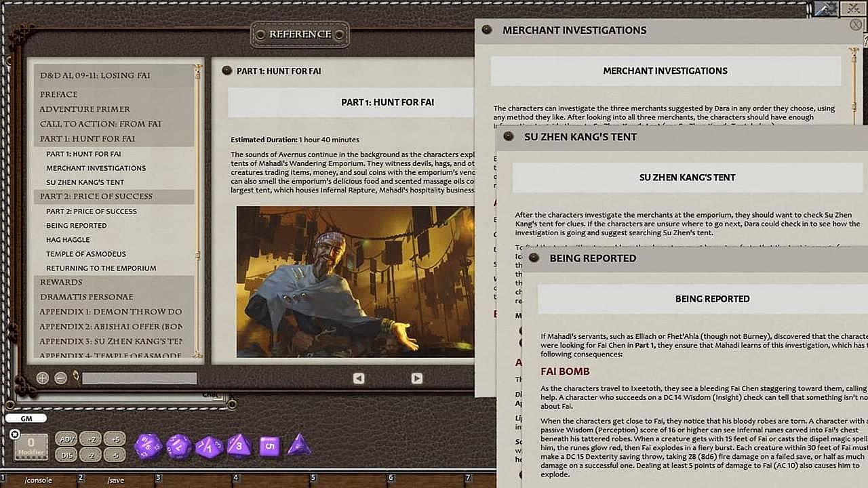Roll the purple d4 die
This screenshot has height=488, width=868.
coord(299,445)
